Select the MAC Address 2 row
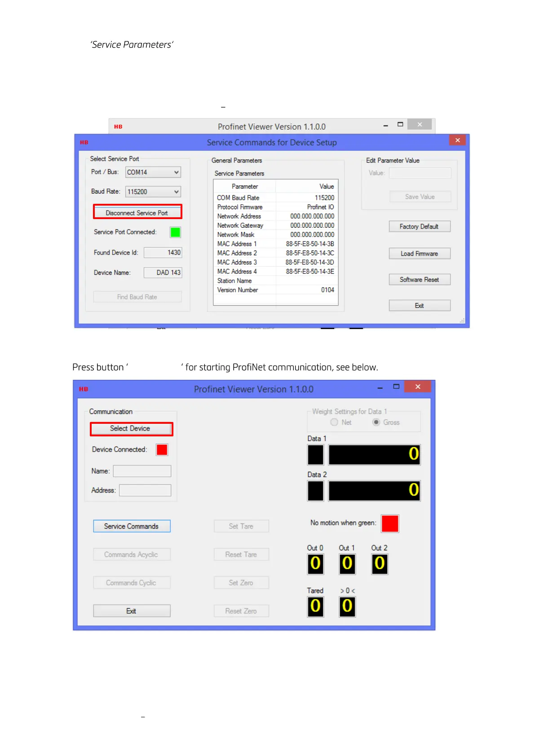The height and width of the screenshot is (756, 535). coord(275,253)
